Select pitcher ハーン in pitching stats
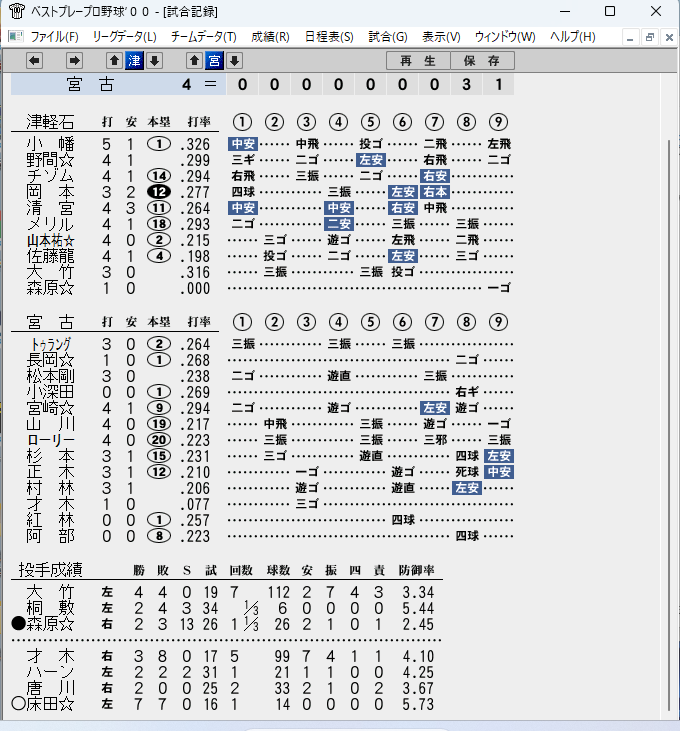 click(x=50, y=672)
